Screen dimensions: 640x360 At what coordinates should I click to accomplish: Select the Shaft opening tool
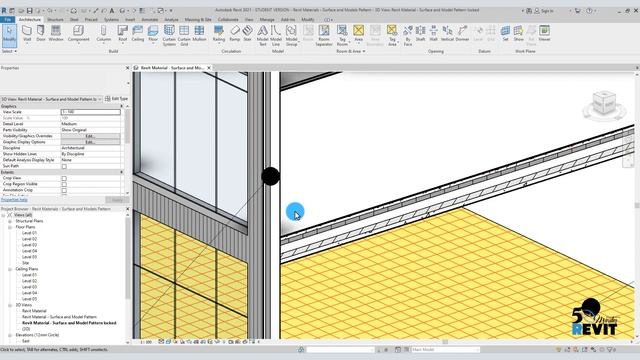click(x=420, y=34)
